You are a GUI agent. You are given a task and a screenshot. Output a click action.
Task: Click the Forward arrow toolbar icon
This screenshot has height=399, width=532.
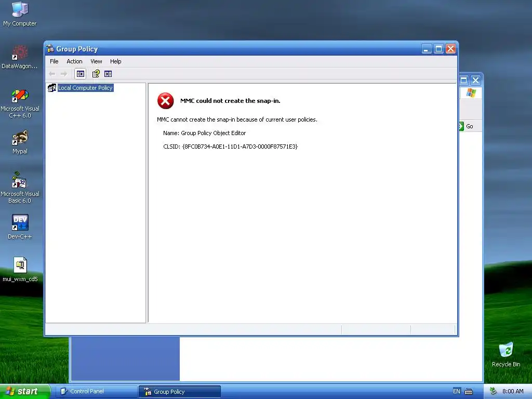[x=64, y=74]
